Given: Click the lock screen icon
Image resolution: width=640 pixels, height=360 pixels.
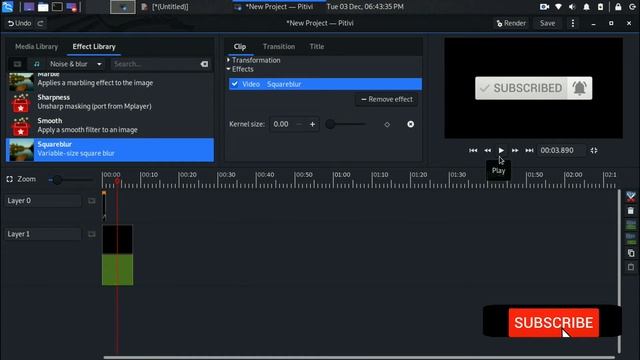Looking at the screenshot, I should pos(618,7).
